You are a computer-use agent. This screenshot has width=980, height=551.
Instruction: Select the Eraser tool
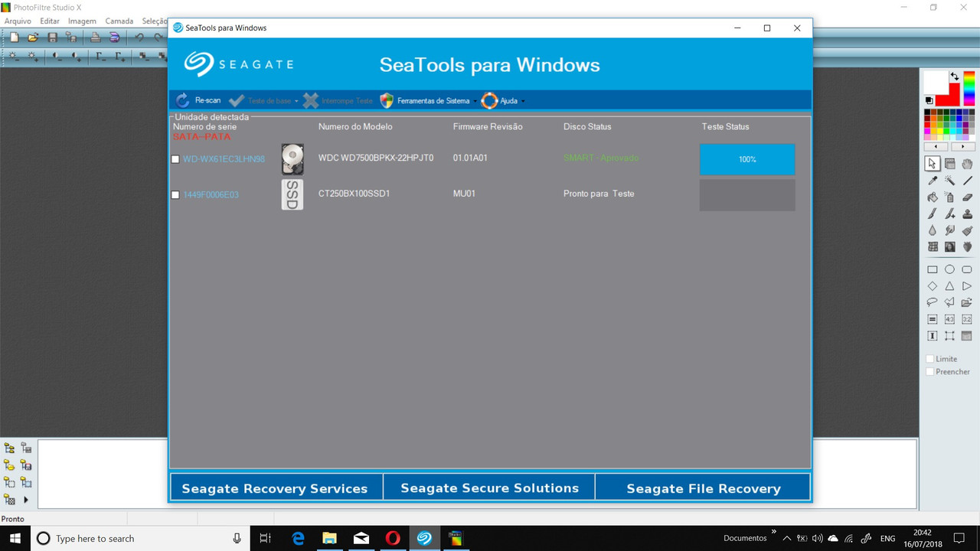(967, 197)
